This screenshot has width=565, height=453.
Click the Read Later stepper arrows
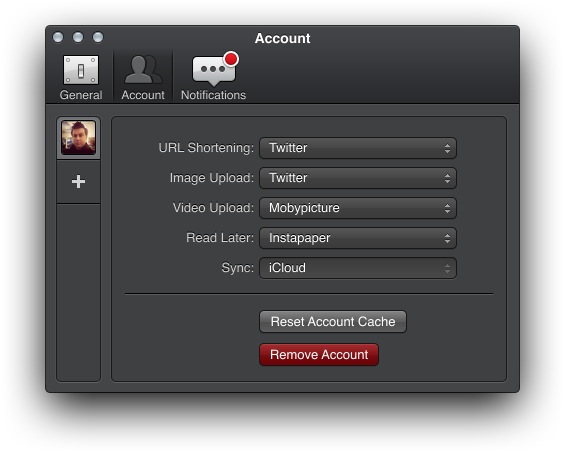click(447, 238)
